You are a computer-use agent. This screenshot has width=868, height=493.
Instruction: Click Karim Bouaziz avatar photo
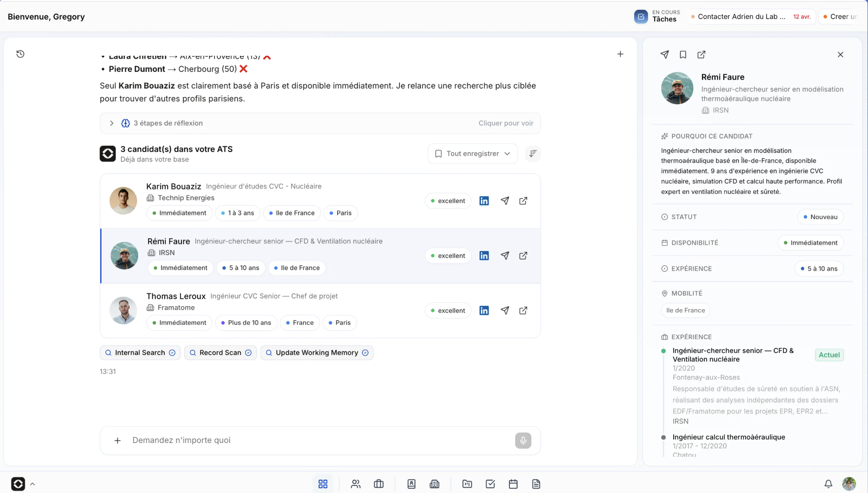[x=123, y=201]
